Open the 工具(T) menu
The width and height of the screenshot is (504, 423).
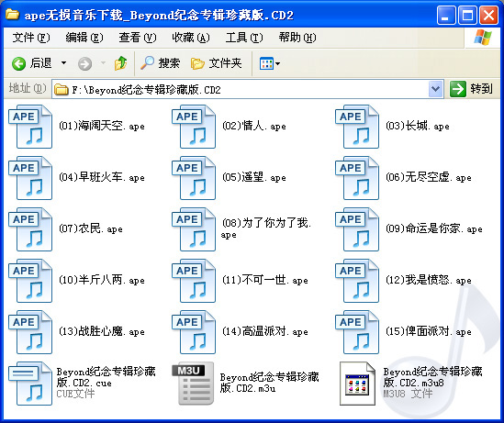pos(244,38)
